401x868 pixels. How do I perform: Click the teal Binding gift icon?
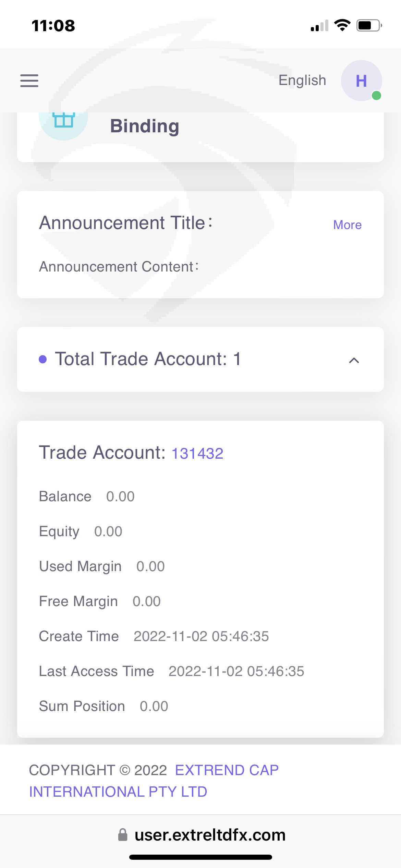64,121
